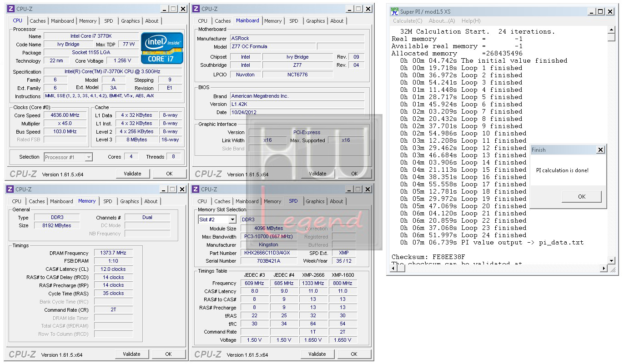
Task: Click Validate in the Memory window
Action: (131, 354)
